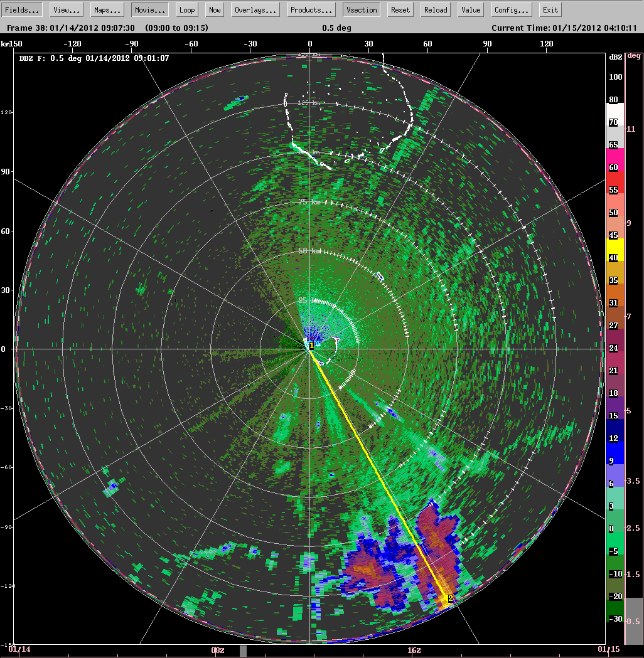
Task: Exit the radar application
Action: tap(550, 9)
